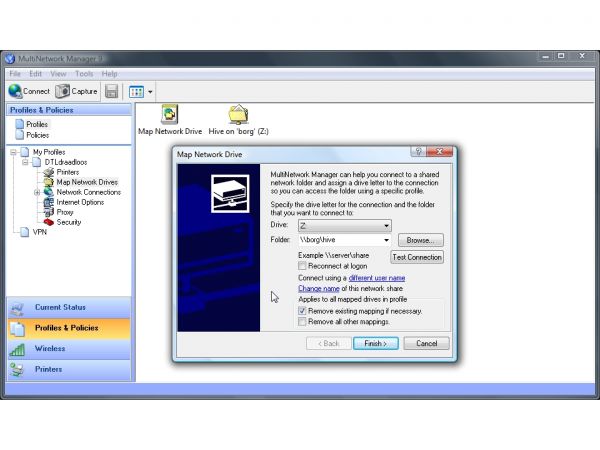Image resolution: width=600 pixels, height=450 pixels.
Task: Click the Network Connections globe icon
Action: [x=49, y=192]
